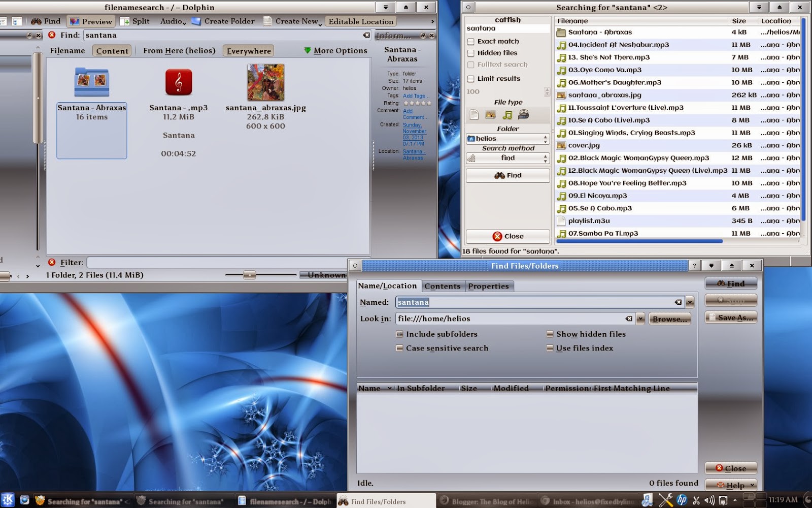
Task: Enable Hidden files in Catfish
Action: (x=471, y=53)
